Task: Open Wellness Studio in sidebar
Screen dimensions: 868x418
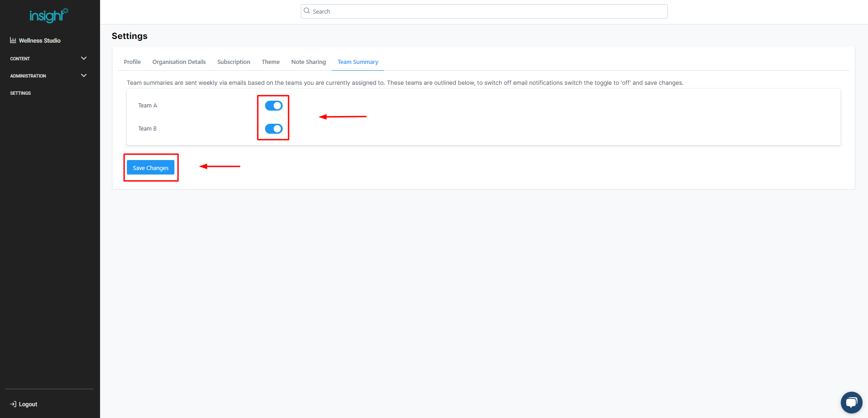Action: [40, 40]
